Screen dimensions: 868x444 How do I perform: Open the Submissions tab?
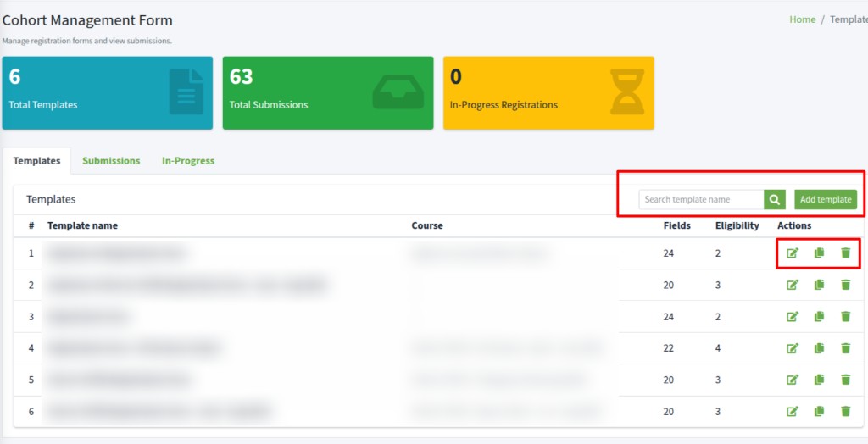click(x=111, y=161)
